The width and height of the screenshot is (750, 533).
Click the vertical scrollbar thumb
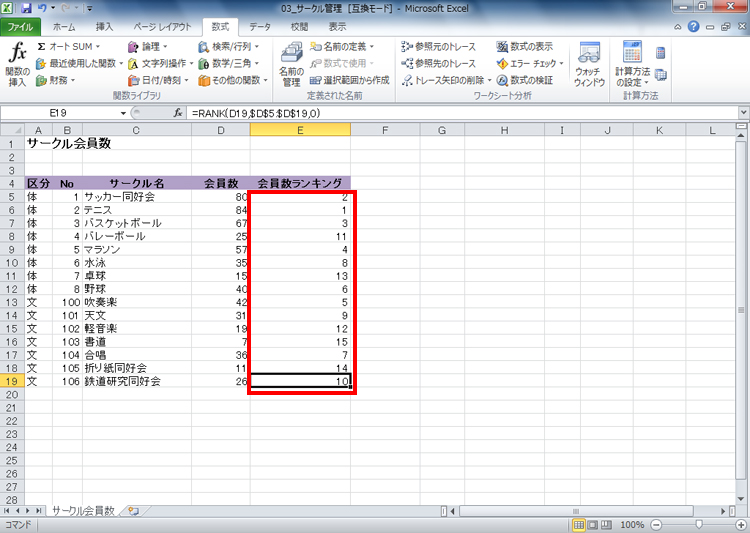(742, 310)
